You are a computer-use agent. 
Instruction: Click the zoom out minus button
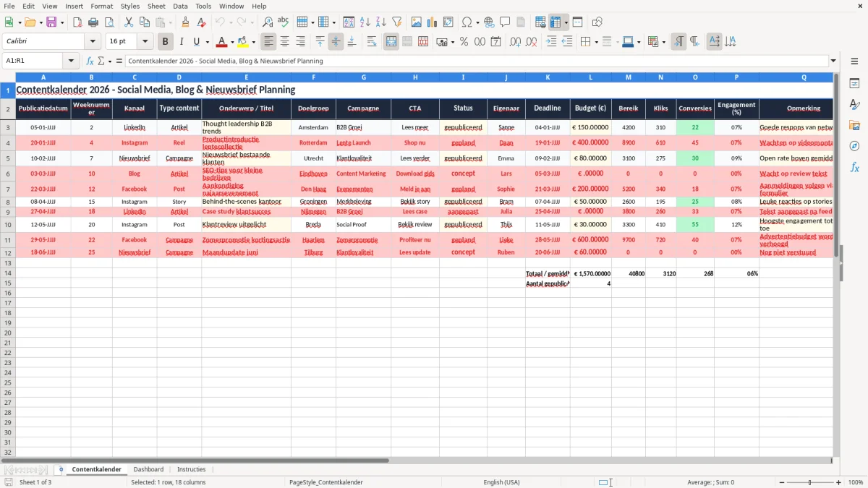tap(780, 482)
